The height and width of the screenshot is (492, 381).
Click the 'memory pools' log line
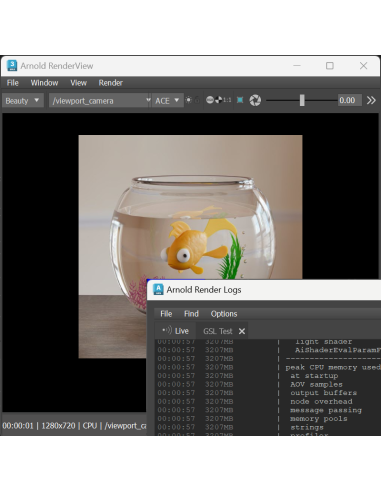point(319,419)
